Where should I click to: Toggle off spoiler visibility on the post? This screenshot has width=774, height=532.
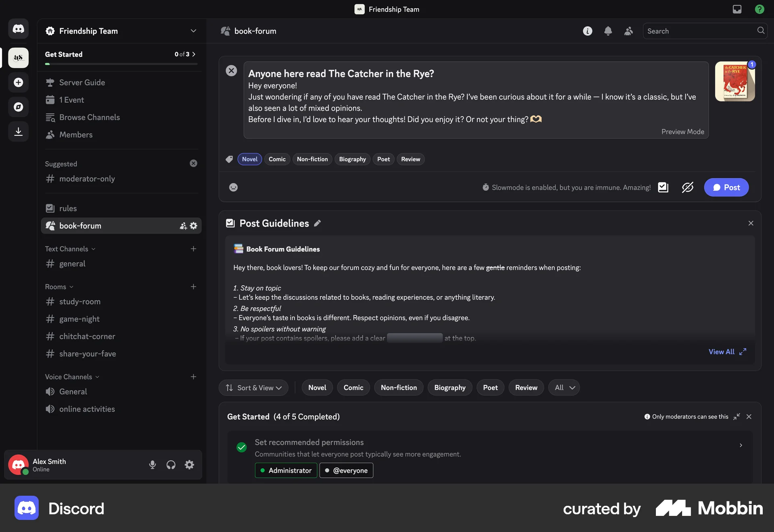point(687,187)
